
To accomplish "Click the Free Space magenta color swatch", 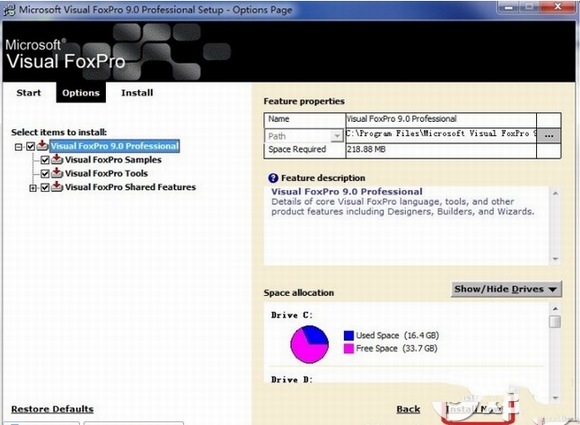I will click(349, 348).
